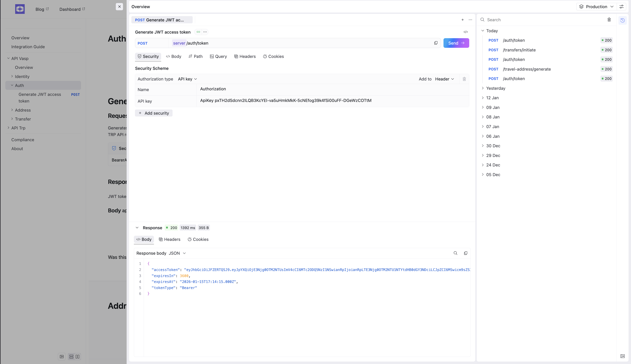631x364 pixels.
Task: Add a new request tab with plus icon
Action: (x=462, y=20)
